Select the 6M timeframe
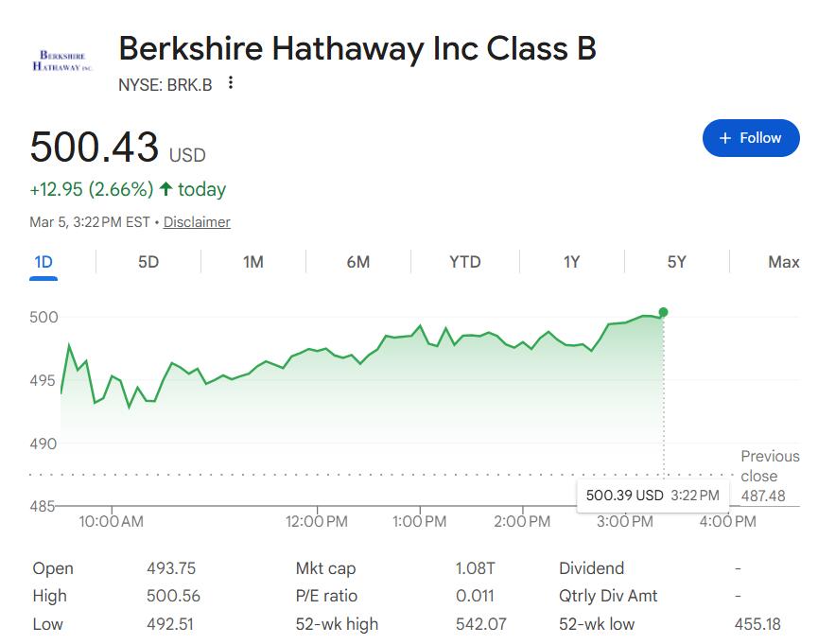The width and height of the screenshot is (818, 644). point(358,262)
